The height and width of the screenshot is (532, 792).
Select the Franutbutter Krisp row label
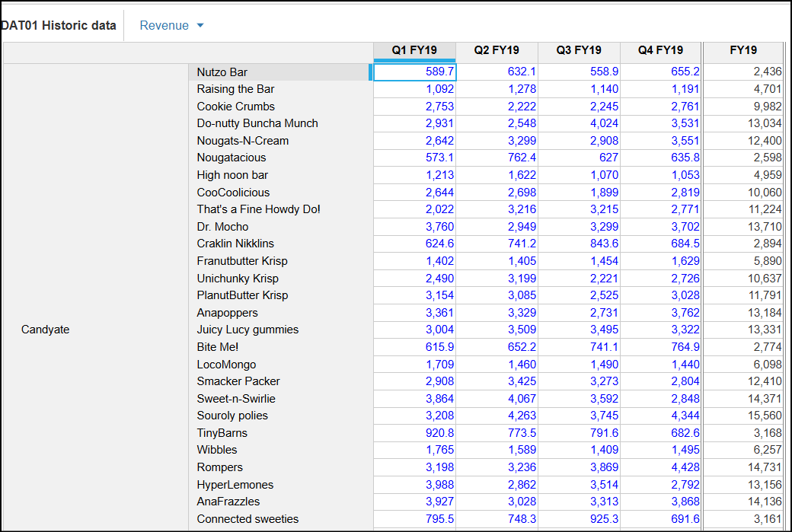pyautogui.click(x=281, y=261)
